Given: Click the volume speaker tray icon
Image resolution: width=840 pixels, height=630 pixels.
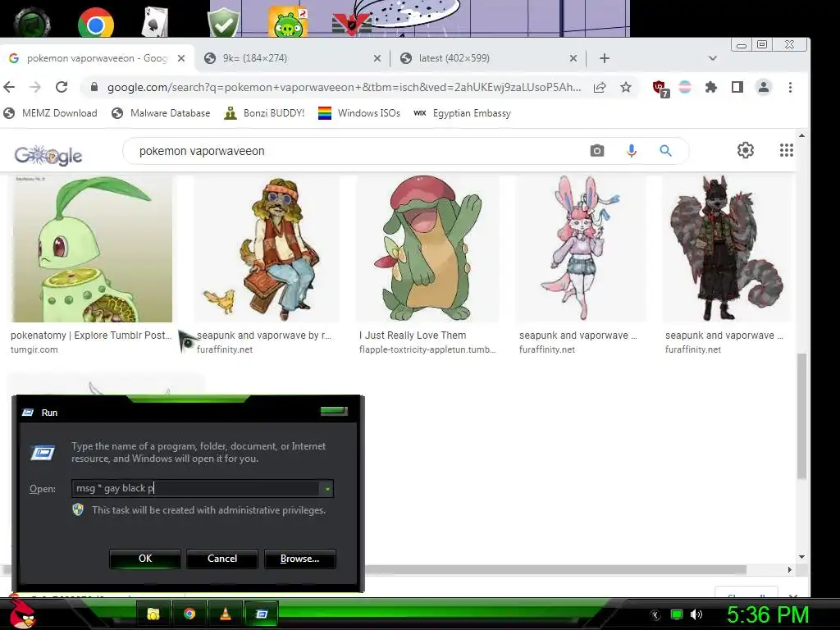Looking at the screenshot, I should (696, 614).
